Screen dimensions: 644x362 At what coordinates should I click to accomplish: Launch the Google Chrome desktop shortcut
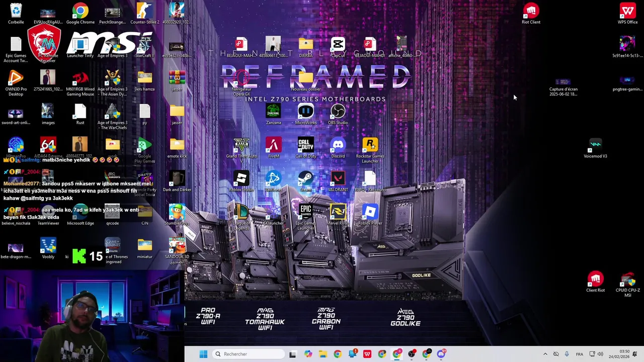click(80, 14)
